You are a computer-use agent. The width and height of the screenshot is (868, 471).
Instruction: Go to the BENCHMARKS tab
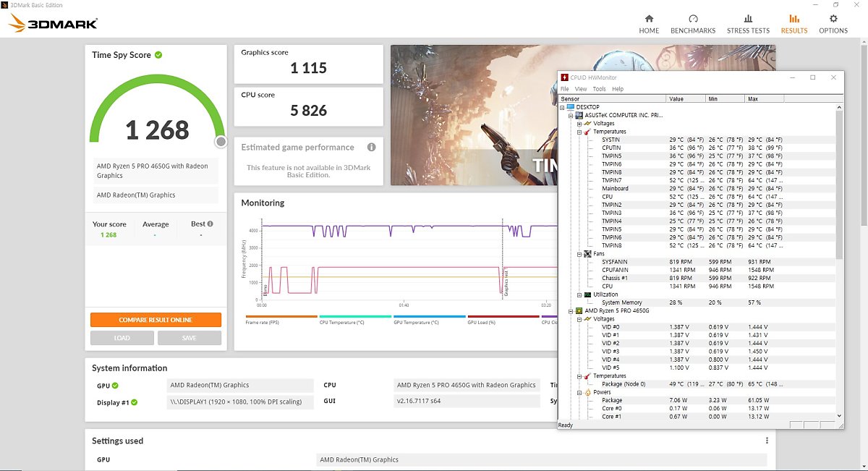pos(693,24)
